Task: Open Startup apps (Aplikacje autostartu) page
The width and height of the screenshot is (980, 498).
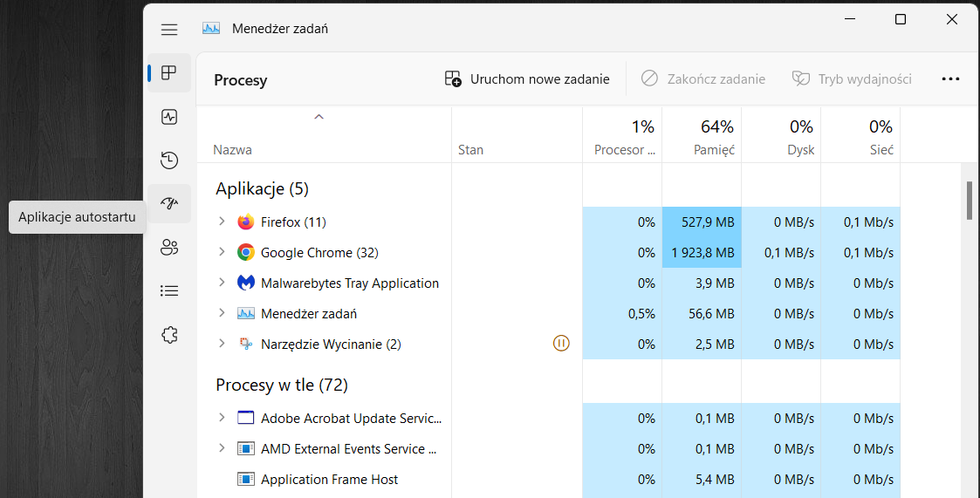Action: pyautogui.click(x=169, y=203)
